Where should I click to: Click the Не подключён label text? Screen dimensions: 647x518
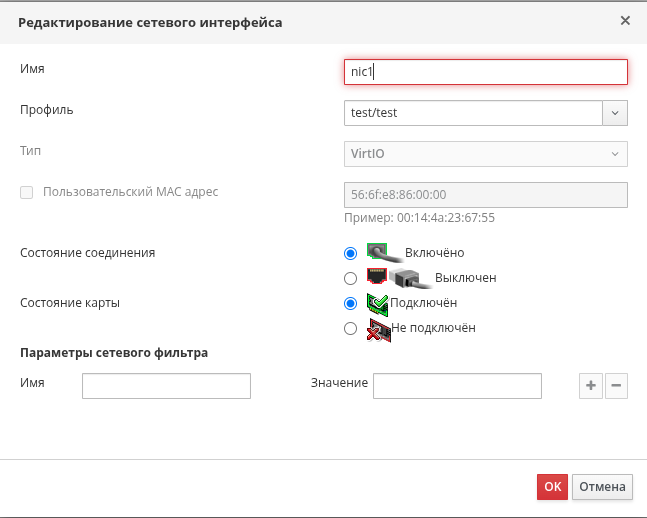pos(433,328)
